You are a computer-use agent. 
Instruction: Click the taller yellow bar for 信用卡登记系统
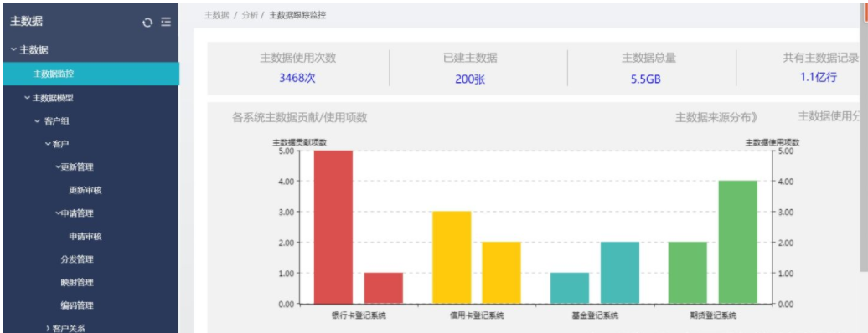click(452, 257)
